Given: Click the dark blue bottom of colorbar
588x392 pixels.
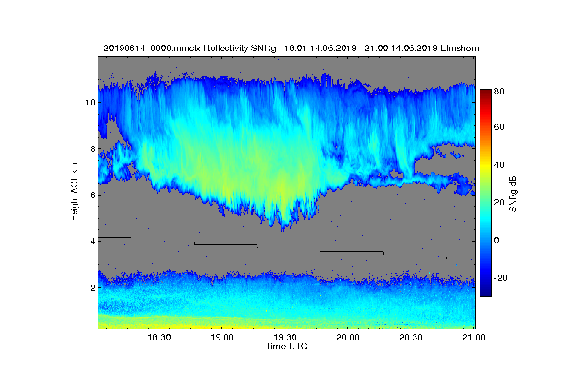Looking at the screenshot, I should [485, 293].
